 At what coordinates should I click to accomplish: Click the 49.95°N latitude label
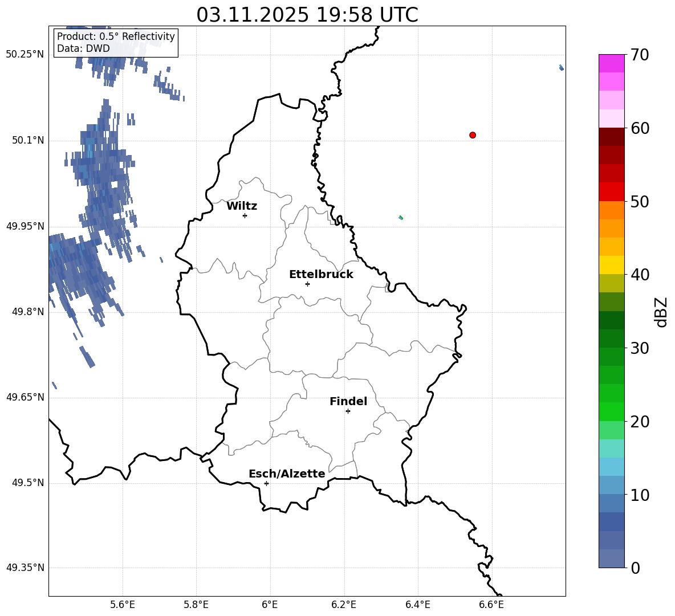pyautogui.click(x=25, y=226)
